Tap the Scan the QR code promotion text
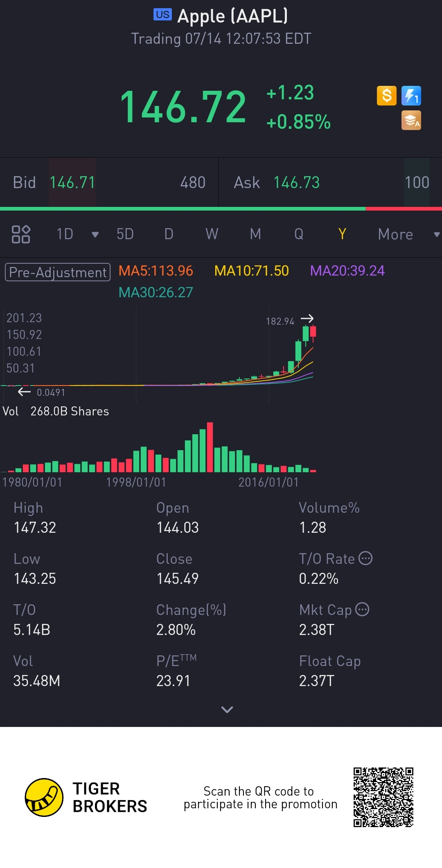Image resolution: width=442 pixels, height=868 pixels. pos(260,798)
